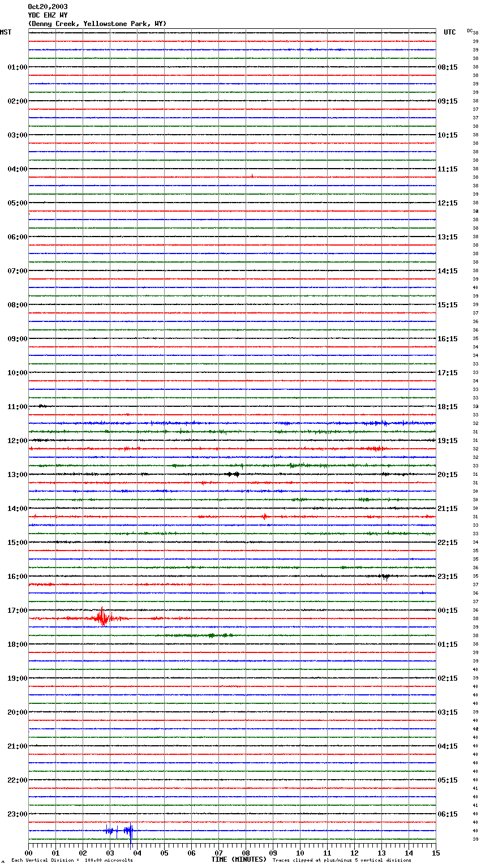Click the date label Oct20,2003
The image size is (481, 868).
tap(48, 7)
